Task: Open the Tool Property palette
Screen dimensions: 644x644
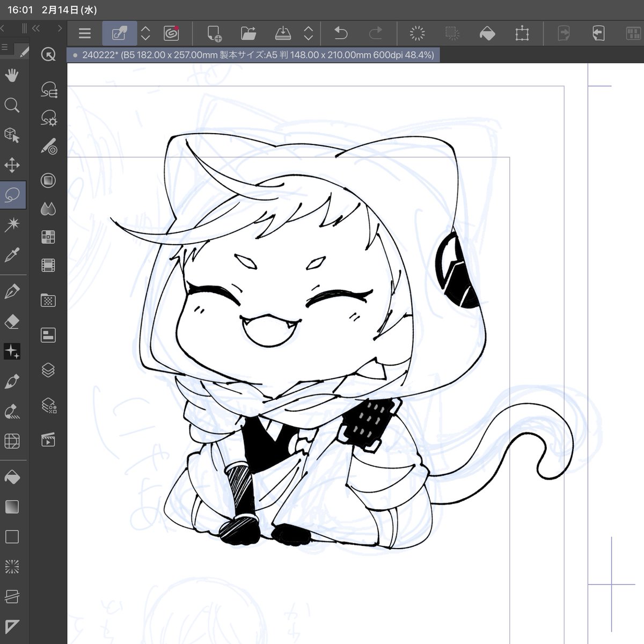Action: tap(49, 118)
